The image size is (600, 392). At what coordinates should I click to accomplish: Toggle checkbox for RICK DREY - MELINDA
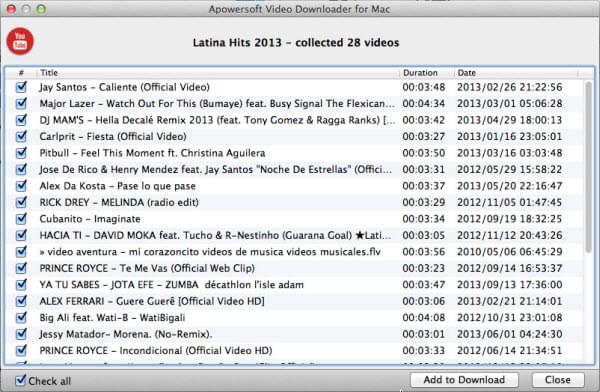tap(21, 203)
